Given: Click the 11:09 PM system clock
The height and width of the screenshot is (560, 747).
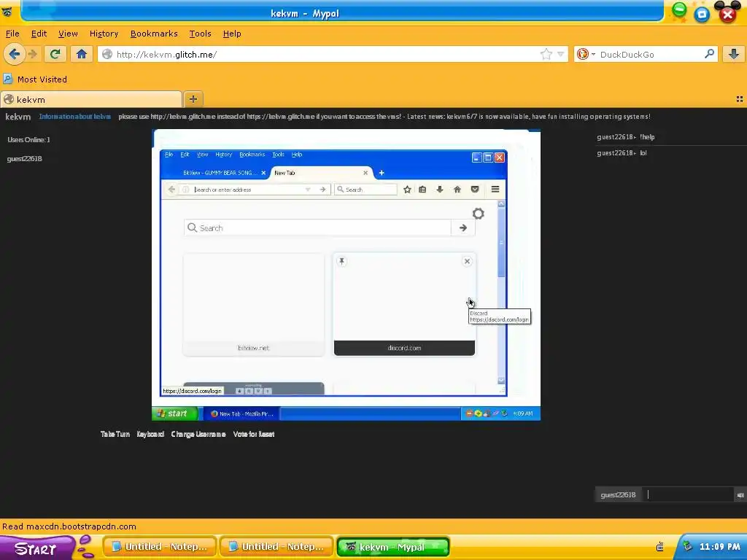Looking at the screenshot, I should (x=719, y=547).
